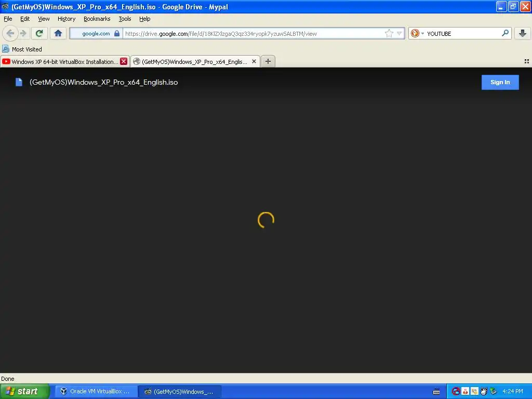The width and height of the screenshot is (532, 399).
Task: Click the blue Sign In button
Action: pyautogui.click(x=500, y=82)
